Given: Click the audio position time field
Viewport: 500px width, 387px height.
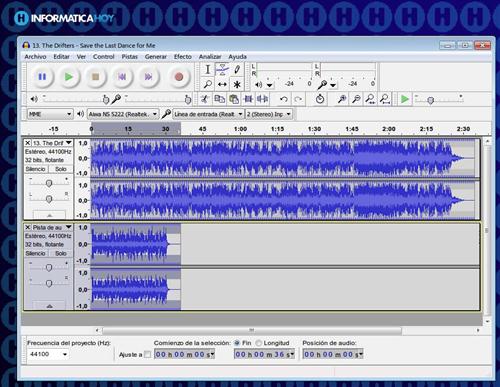Looking at the screenshot, I should (x=333, y=354).
